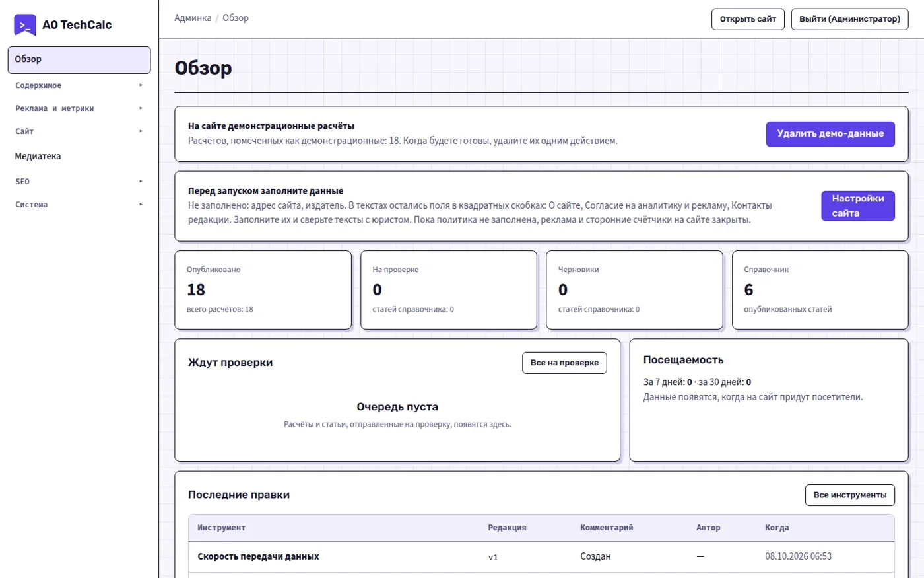924x578 pixels.
Task: Click the Все инструменты button
Action: [x=850, y=495]
